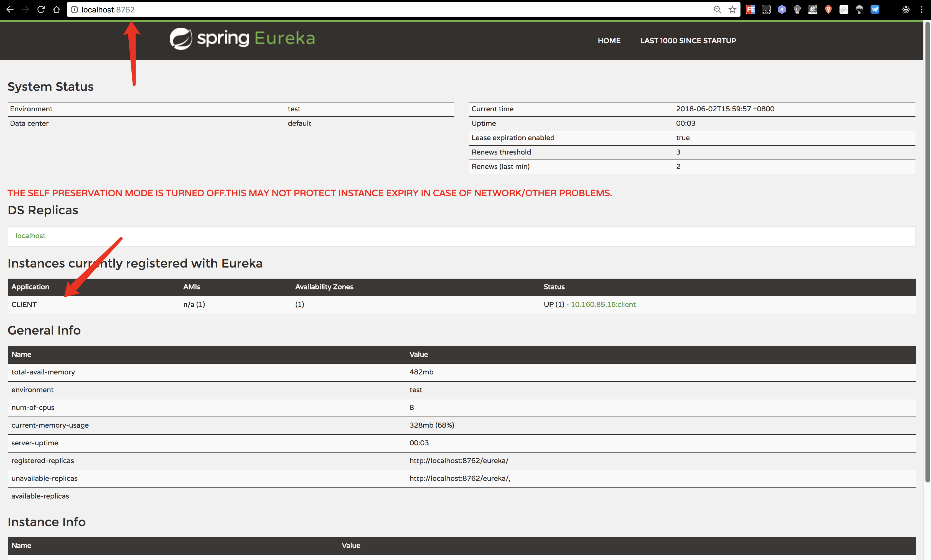Screen dimensions: 931x560
Task: Click the purple R hexagon extension
Action: (x=782, y=9)
